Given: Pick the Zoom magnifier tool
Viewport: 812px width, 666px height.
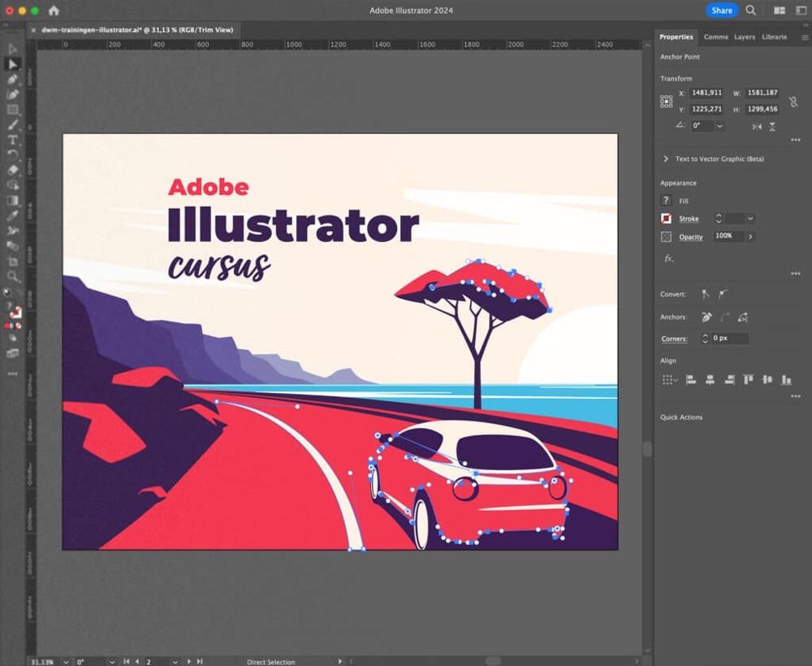Looking at the screenshot, I should pyautogui.click(x=12, y=277).
